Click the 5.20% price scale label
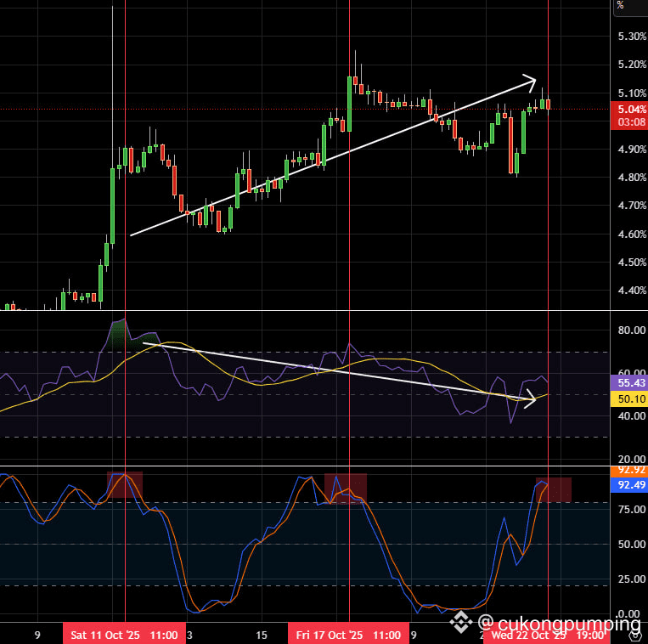 (632, 65)
